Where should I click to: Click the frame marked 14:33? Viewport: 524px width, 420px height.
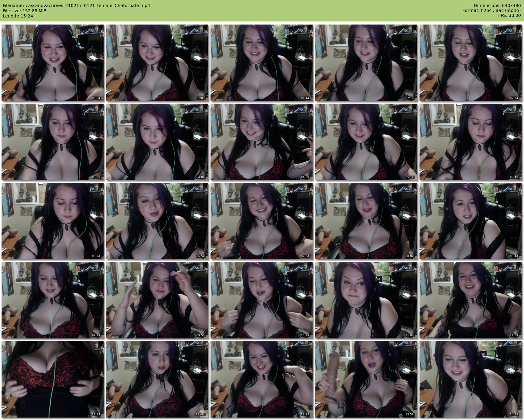[470, 379]
